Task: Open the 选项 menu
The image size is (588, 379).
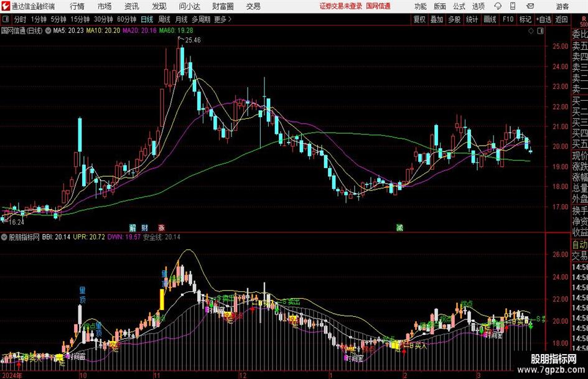Action: (478, 6)
